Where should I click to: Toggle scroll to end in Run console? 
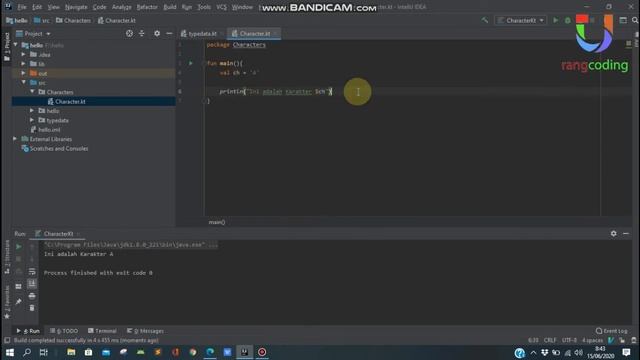pos(32,283)
